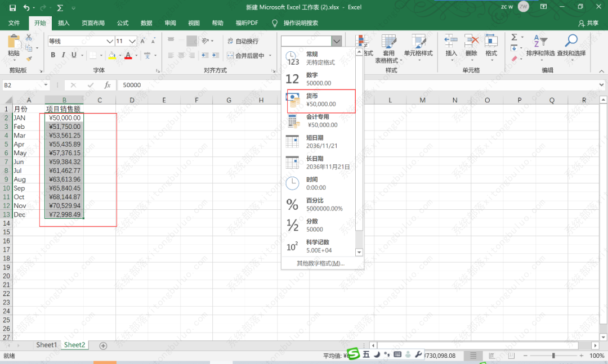The width and height of the screenshot is (608, 364).
Task: Open the fill color dropdown arrow
Action: (x=120, y=56)
